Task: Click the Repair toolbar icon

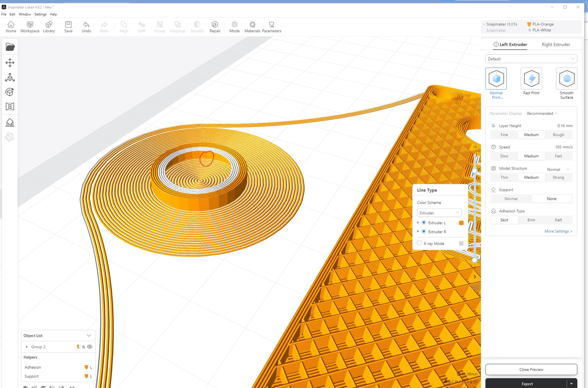Action: point(215,27)
